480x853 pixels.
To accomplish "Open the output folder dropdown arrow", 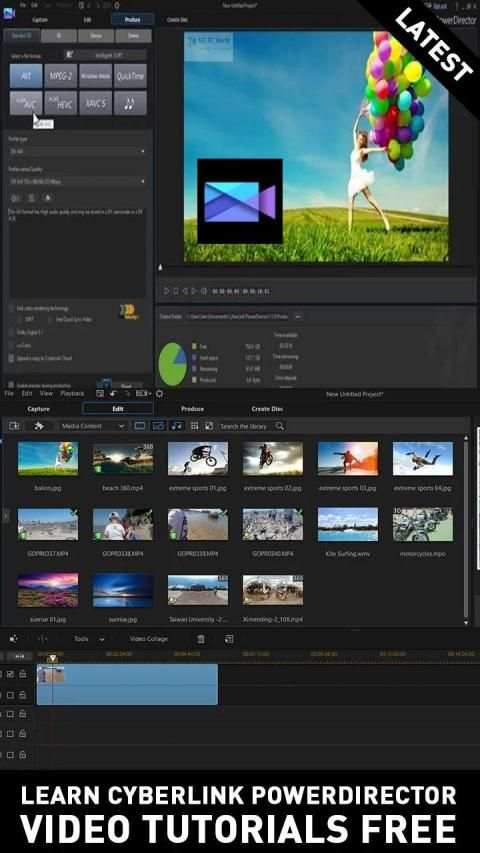I will [x=298, y=316].
